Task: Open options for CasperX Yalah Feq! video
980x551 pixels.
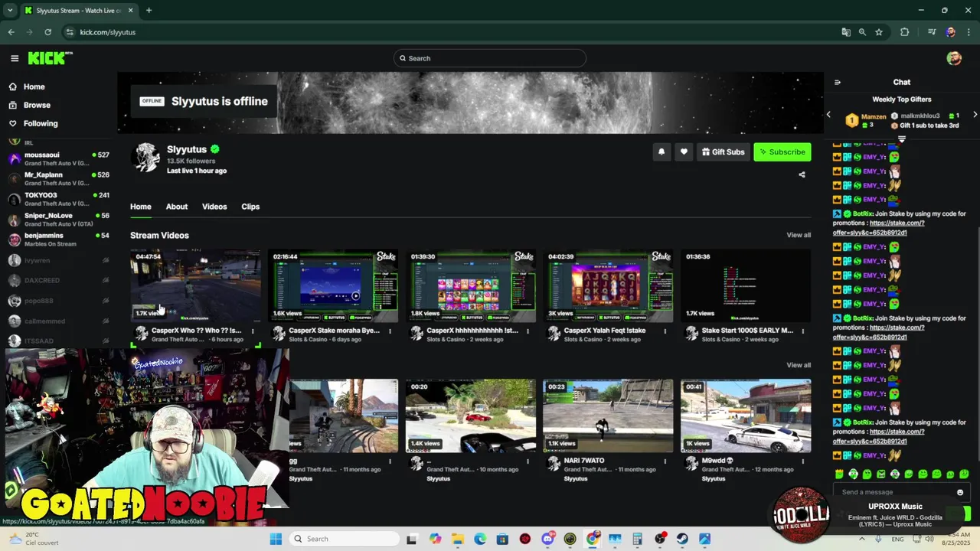Action: [x=665, y=331]
